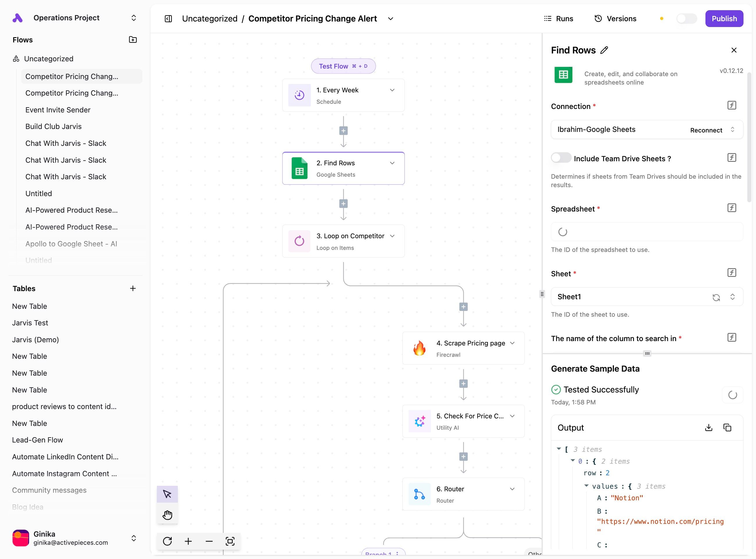Viewport: 756px width, 559px height.
Task: Click the fit-to-view icon in canvas toolbar
Action: coord(230,541)
